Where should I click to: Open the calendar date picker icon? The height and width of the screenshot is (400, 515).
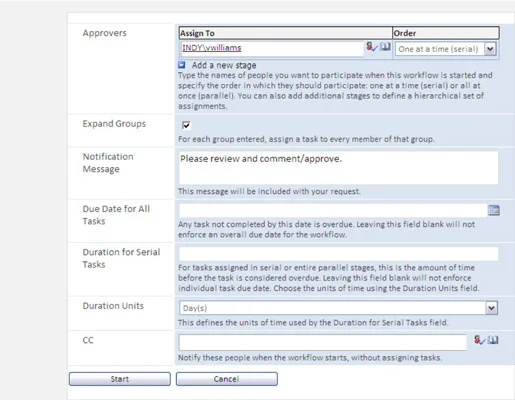[494, 210]
